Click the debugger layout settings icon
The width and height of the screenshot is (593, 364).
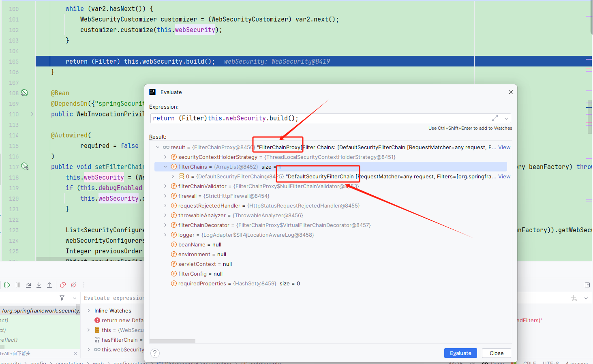coord(587,285)
